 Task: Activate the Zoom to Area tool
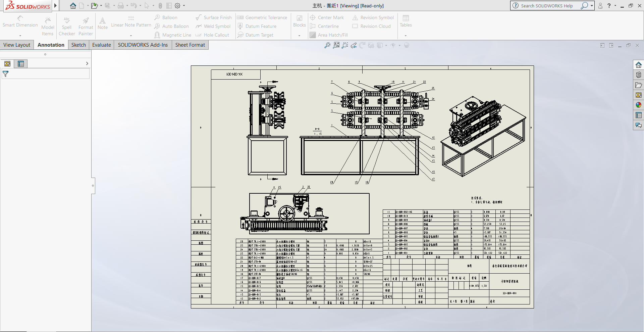345,45
